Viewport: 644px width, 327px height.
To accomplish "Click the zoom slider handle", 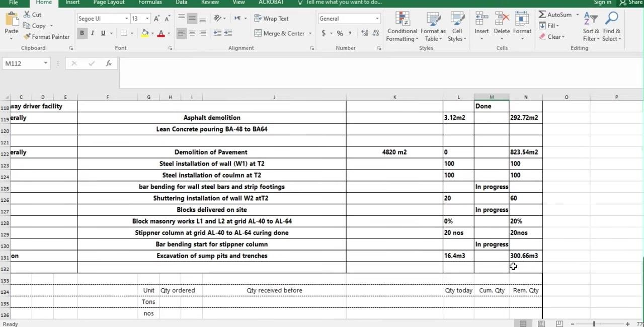I will click(594, 324).
